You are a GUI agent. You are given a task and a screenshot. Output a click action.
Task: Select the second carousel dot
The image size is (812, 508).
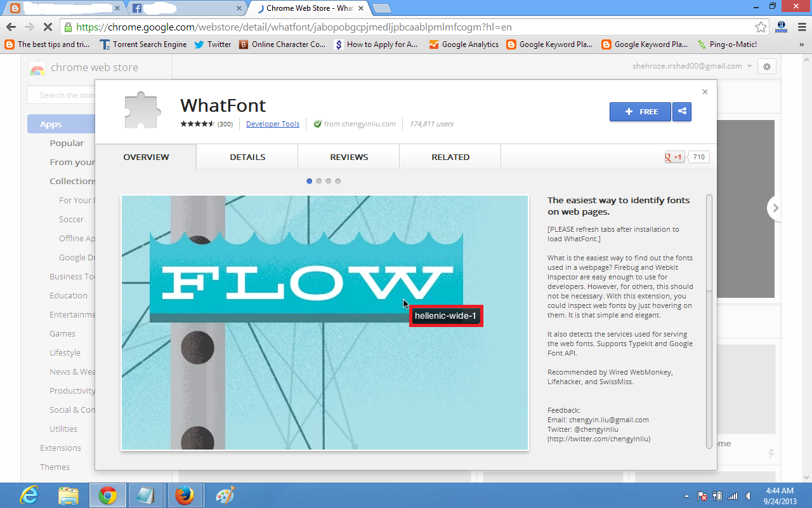point(318,181)
